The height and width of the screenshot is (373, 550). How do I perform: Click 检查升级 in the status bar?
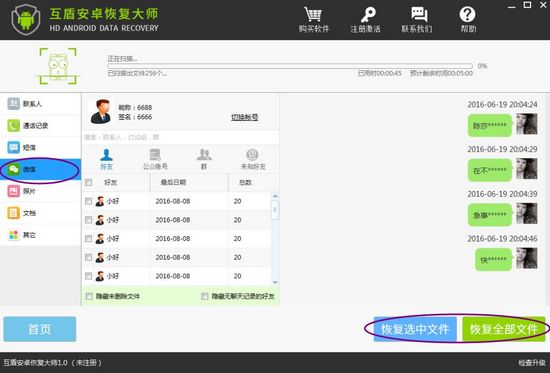click(x=532, y=363)
